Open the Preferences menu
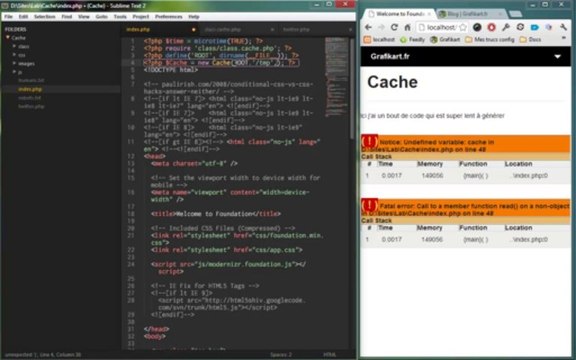Image resolution: width=576 pixels, height=360 pixels. click(x=169, y=17)
